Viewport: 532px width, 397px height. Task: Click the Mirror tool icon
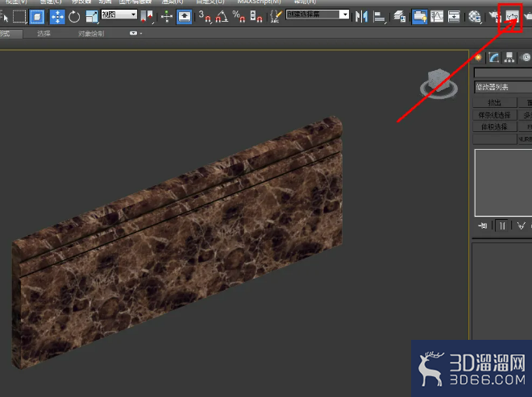361,16
